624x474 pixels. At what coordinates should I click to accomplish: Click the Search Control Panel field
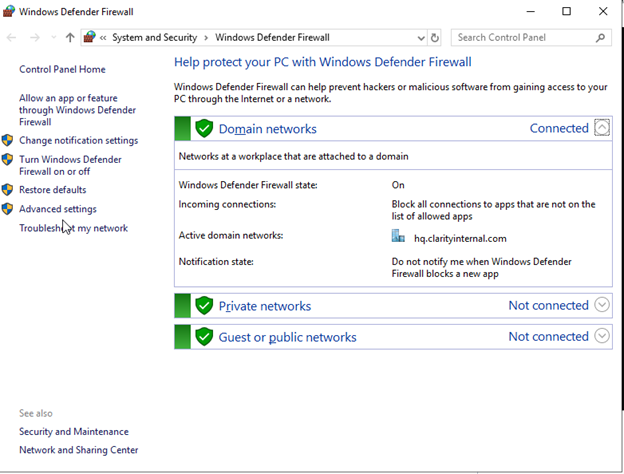[x=531, y=38]
